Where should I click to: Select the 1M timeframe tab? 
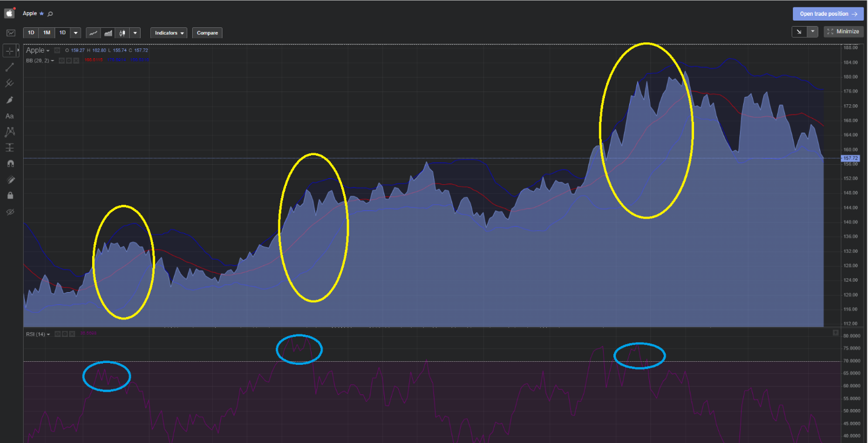click(x=47, y=33)
